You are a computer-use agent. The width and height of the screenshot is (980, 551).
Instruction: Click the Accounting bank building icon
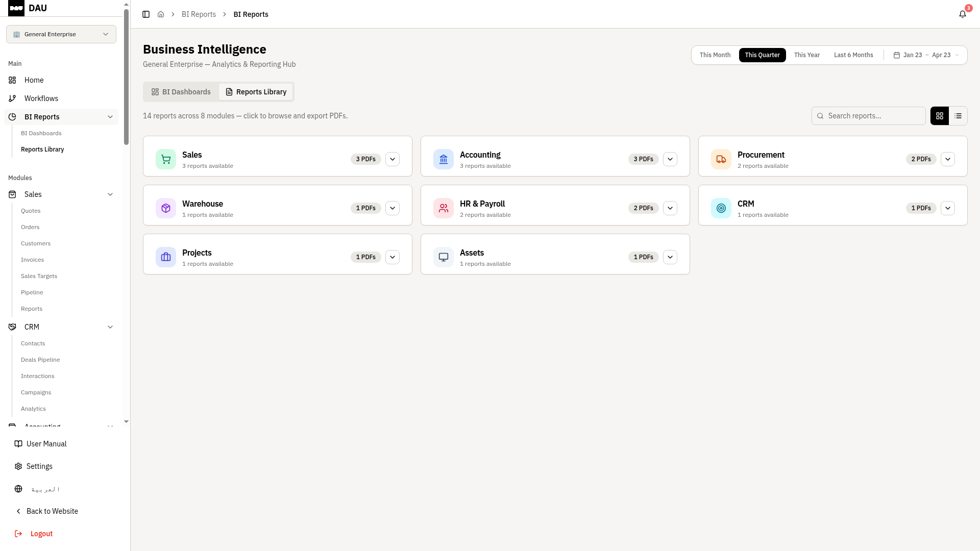click(443, 159)
